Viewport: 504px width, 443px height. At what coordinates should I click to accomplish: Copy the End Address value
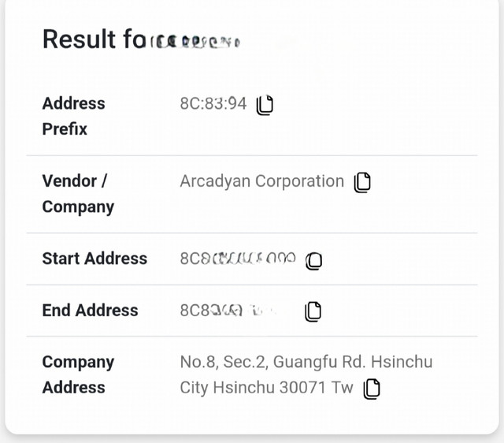(313, 311)
